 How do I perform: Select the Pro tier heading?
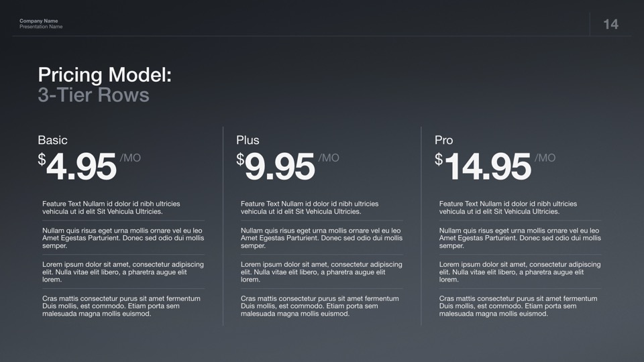[443, 140]
